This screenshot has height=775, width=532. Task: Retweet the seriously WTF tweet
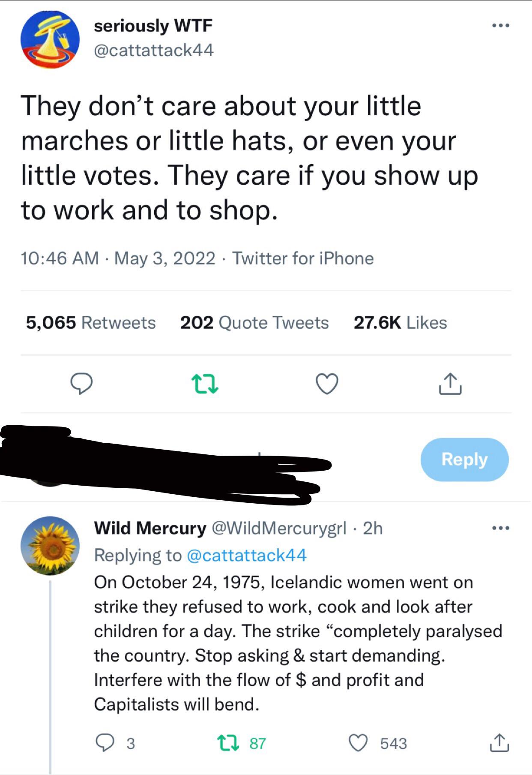[204, 384]
